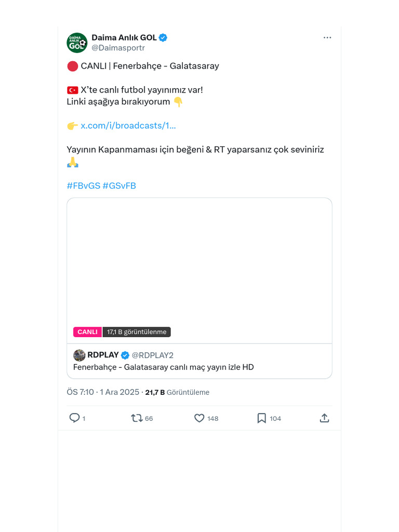Click the Daima Anlık GOL profile avatar
Viewport: 399px width, 532px height.
point(77,43)
